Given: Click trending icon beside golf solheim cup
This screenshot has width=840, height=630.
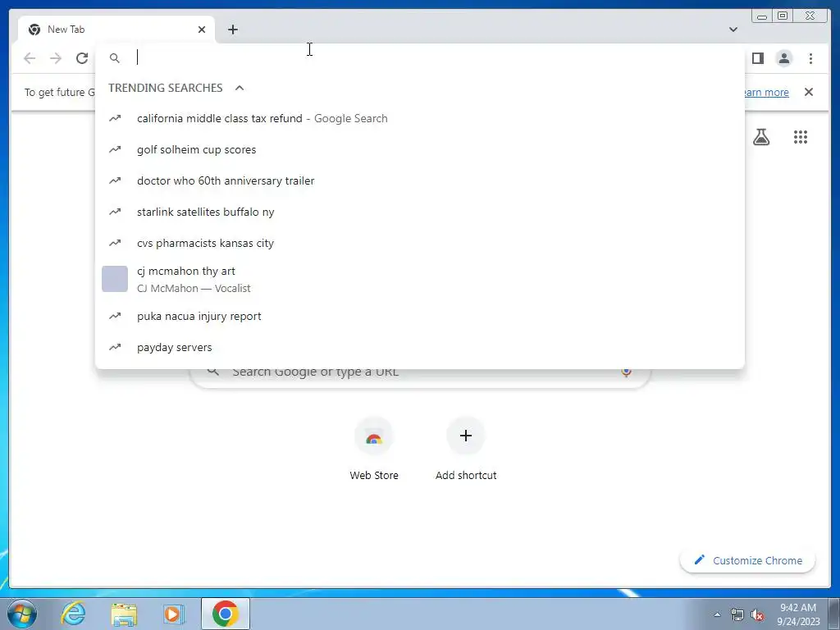Looking at the screenshot, I should [x=115, y=149].
